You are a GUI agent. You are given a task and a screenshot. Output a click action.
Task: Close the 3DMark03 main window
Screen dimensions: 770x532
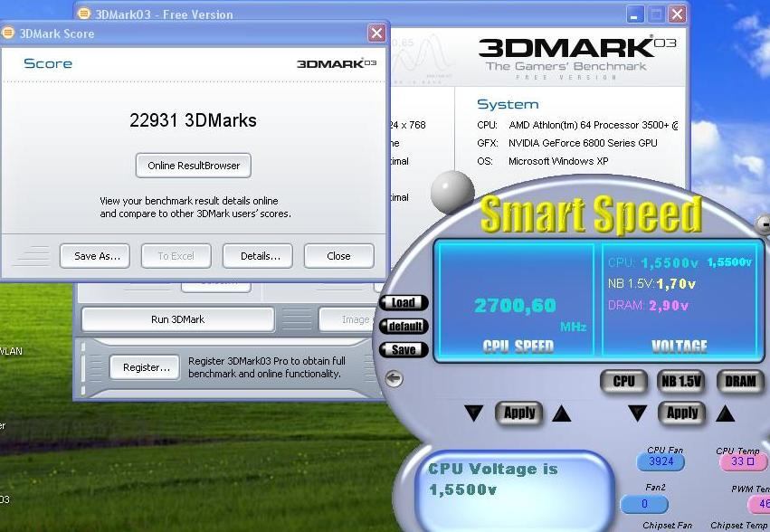pyautogui.click(x=677, y=14)
